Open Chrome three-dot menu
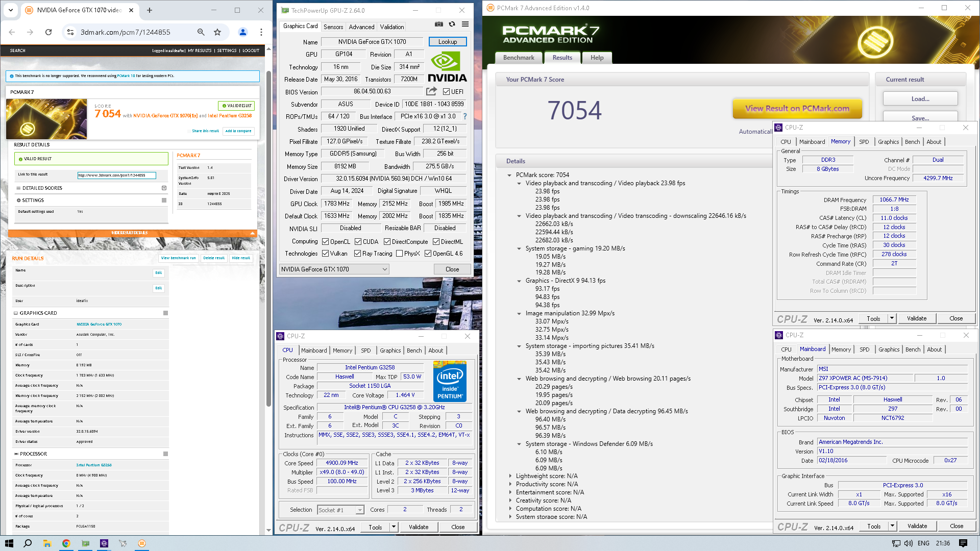The width and height of the screenshot is (980, 551). click(261, 32)
